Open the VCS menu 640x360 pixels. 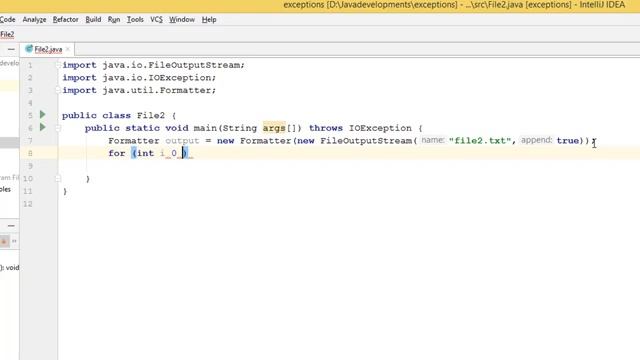click(x=156, y=20)
